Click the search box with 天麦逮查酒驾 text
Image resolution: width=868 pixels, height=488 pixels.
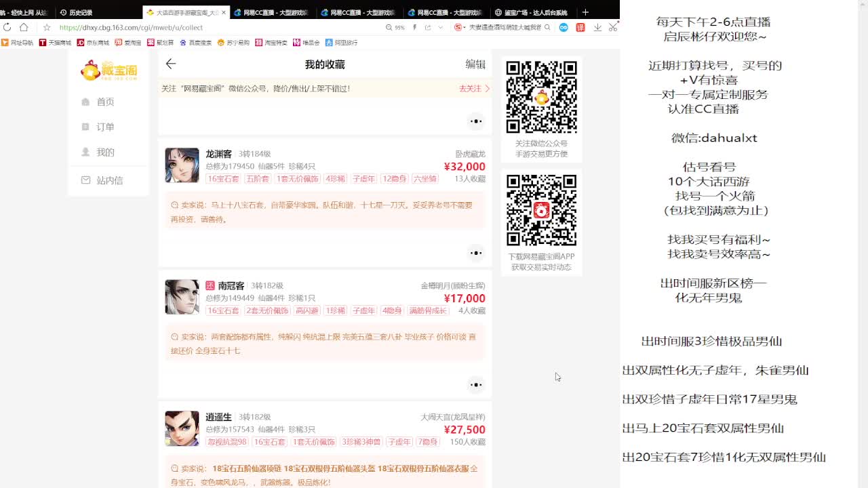tap(505, 28)
